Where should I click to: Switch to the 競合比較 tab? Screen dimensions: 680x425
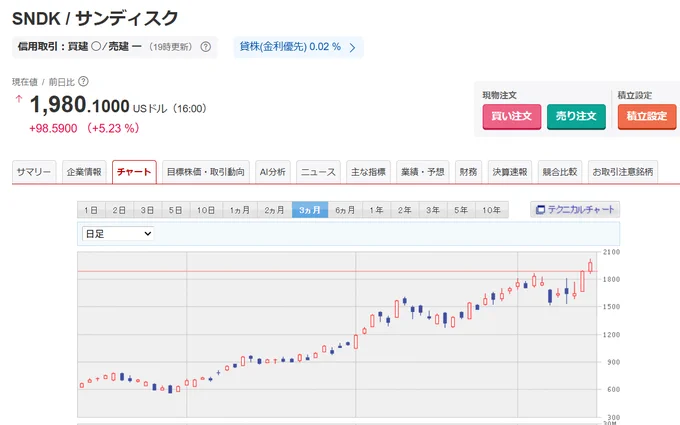tap(560, 172)
